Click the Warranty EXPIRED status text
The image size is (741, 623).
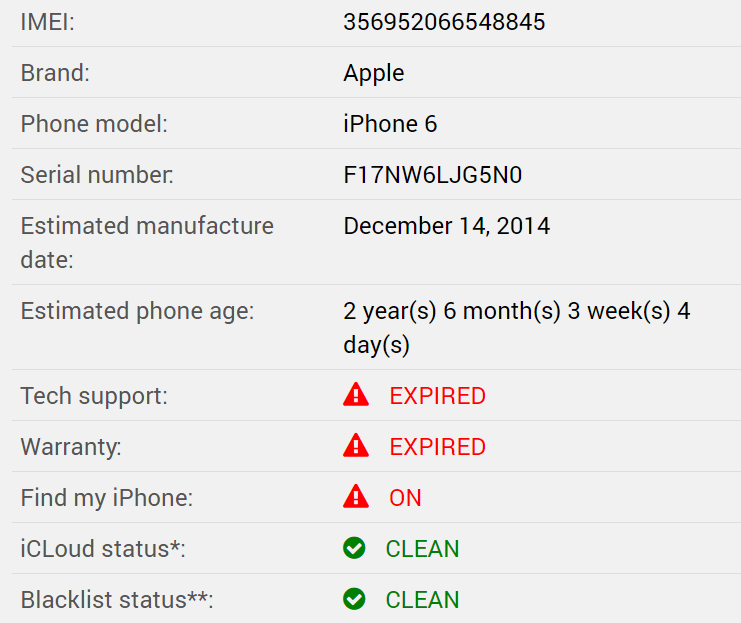pos(438,447)
